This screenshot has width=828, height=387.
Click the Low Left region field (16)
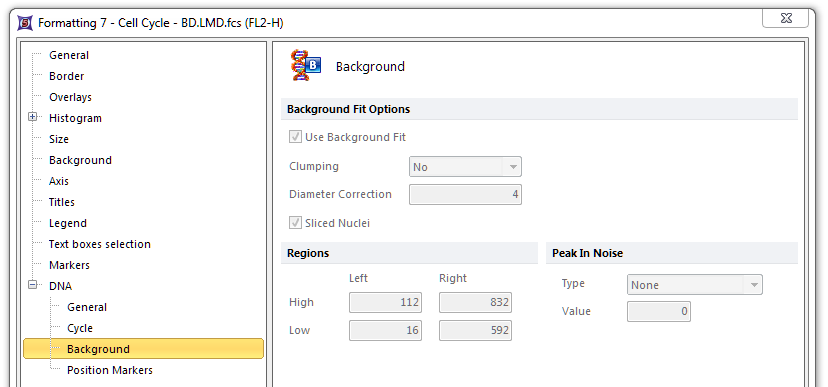[x=385, y=331]
